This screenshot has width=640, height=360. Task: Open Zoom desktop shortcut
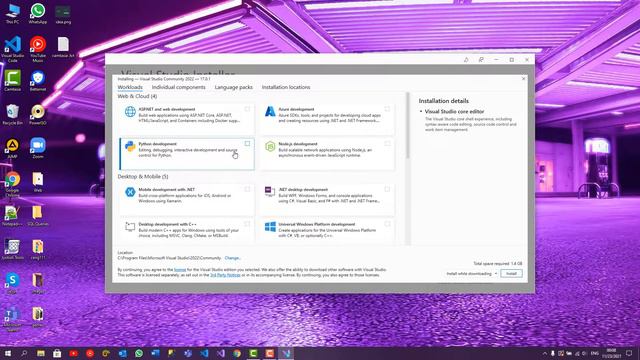(x=38, y=148)
